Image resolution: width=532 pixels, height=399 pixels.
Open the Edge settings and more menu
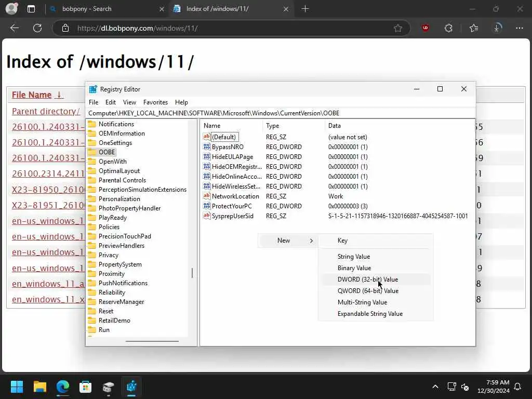520,28
